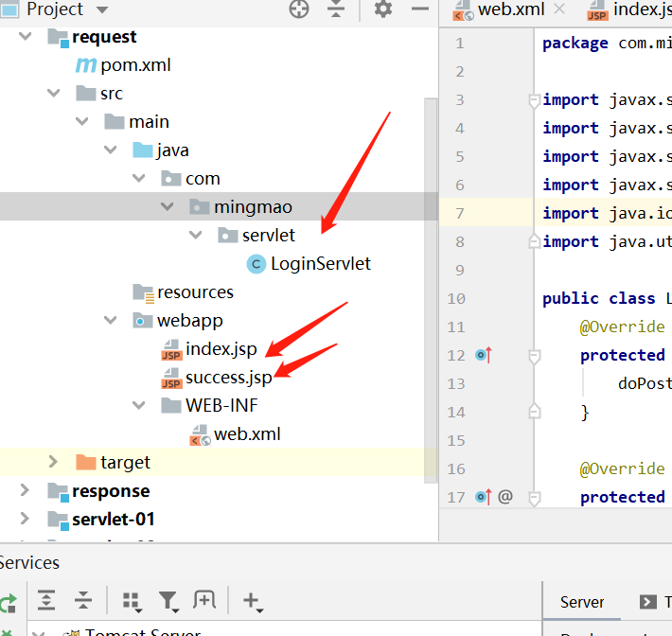Collapse the mingmao package

tap(168, 206)
